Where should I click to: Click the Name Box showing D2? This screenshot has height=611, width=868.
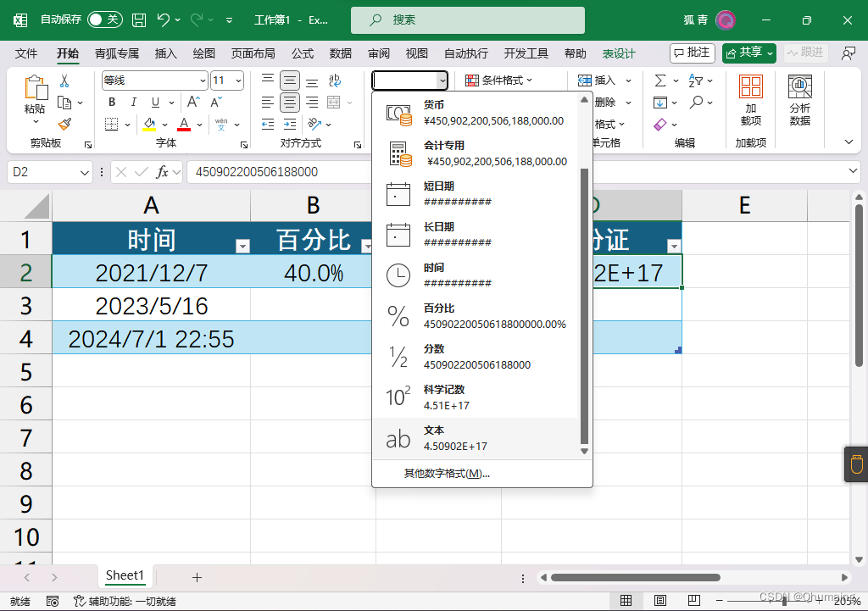pos(48,172)
